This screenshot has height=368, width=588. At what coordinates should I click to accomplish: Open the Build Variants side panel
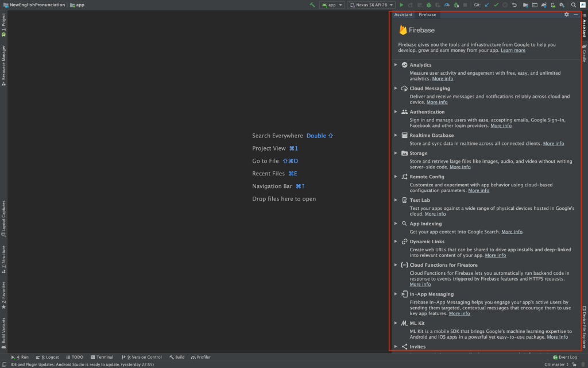coord(4,333)
